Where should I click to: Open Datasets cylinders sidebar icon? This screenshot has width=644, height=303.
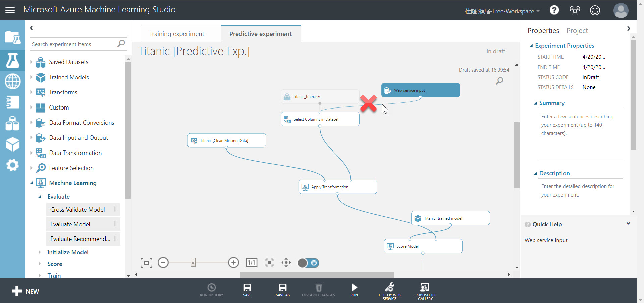coord(12,123)
